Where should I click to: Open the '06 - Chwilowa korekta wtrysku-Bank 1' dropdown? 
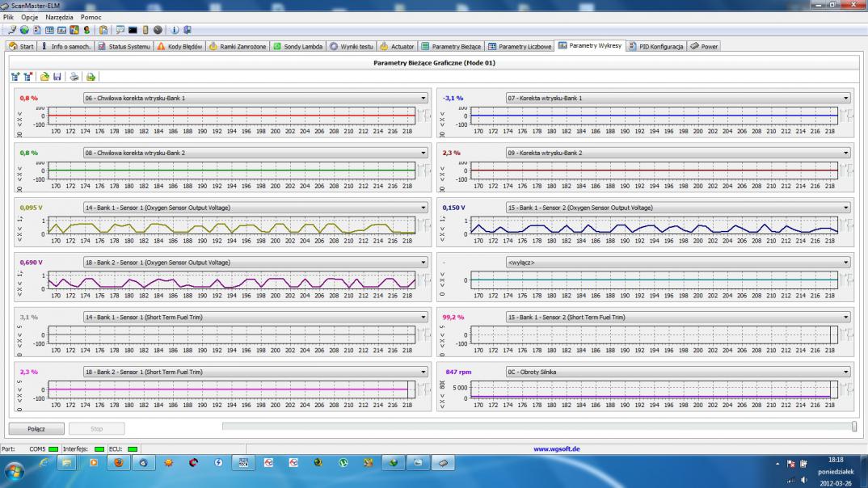[255, 98]
